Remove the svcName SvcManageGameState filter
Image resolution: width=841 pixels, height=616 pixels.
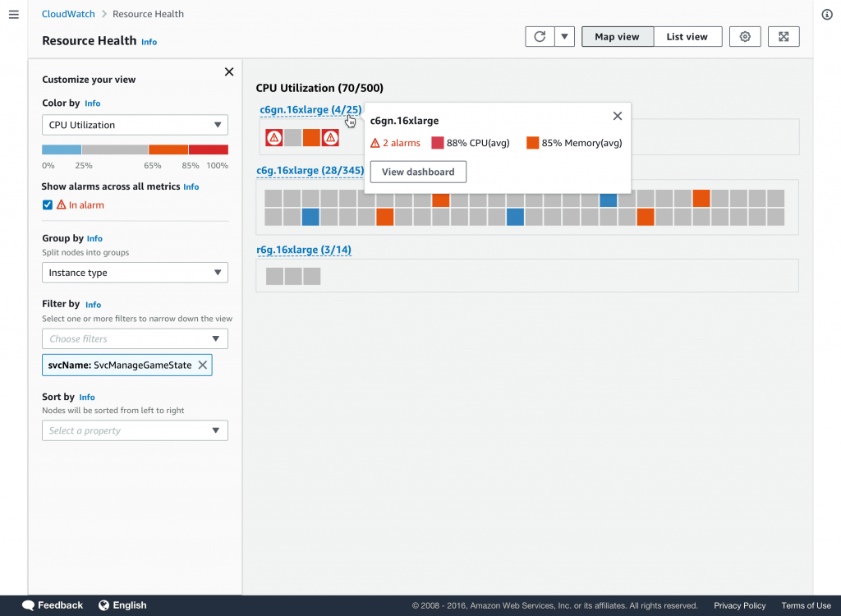[202, 365]
